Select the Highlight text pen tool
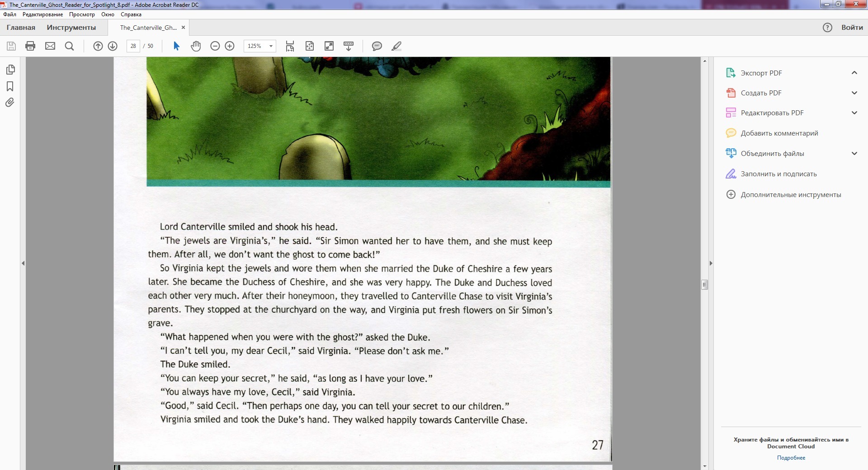The width and height of the screenshot is (868, 470). 396,46
